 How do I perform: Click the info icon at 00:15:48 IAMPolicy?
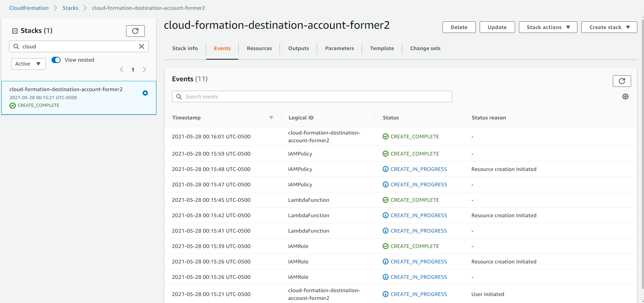[385, 169]
